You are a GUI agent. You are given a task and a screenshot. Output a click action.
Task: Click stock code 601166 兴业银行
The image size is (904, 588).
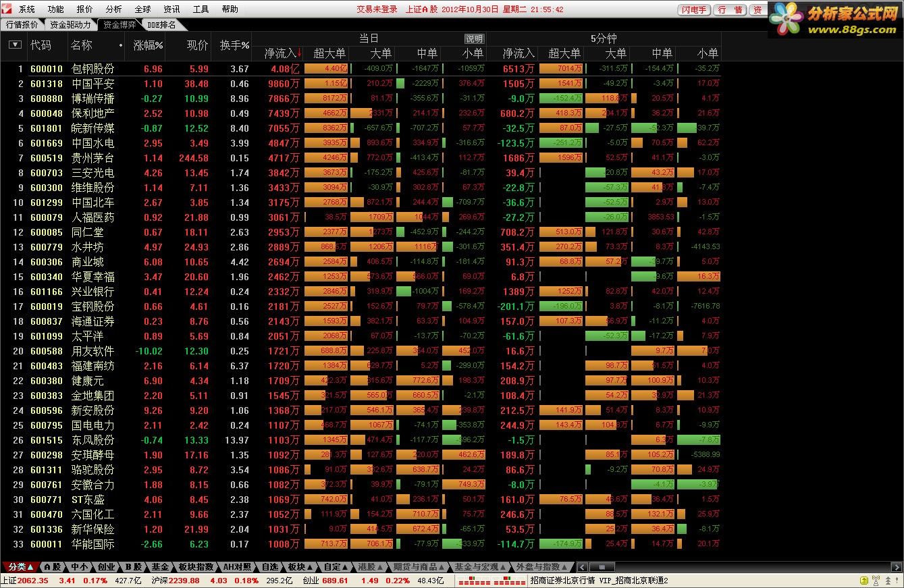pos(47,292)
